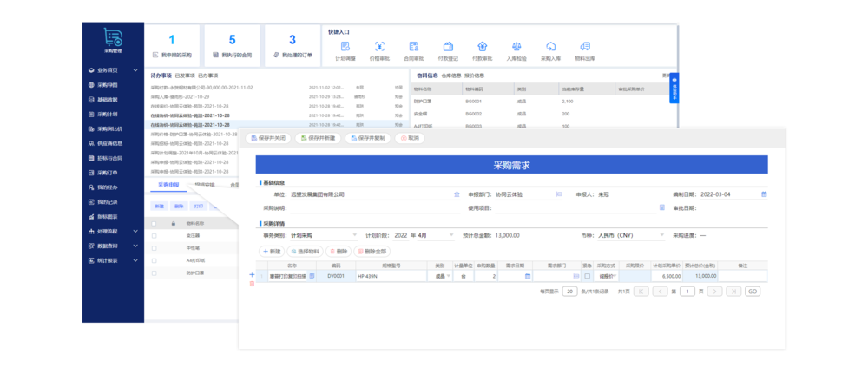868x381 pixels.
Task: Add a row with the blue plus icon
Action: (253, 274)
